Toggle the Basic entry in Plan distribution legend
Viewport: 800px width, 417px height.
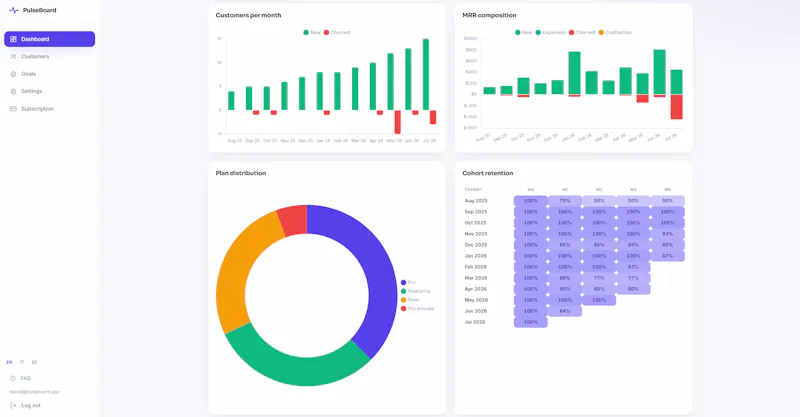coord(410,300)
